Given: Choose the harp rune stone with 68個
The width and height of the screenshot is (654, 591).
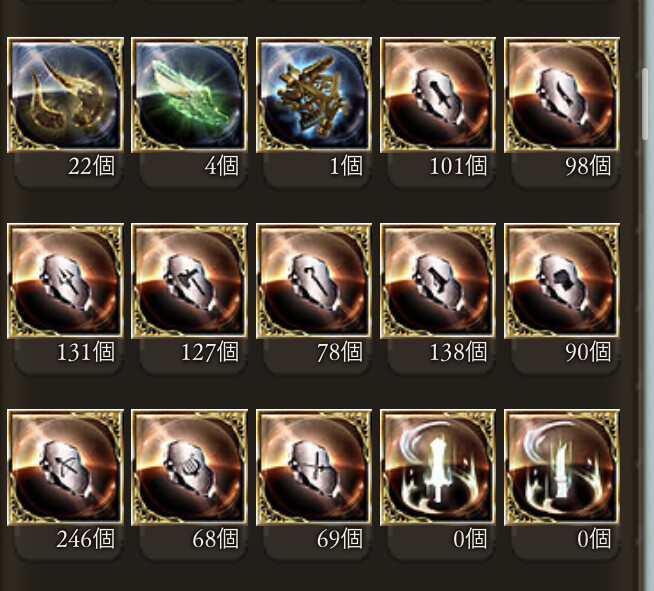Looking at the screenshot, I should coord(189,467).
